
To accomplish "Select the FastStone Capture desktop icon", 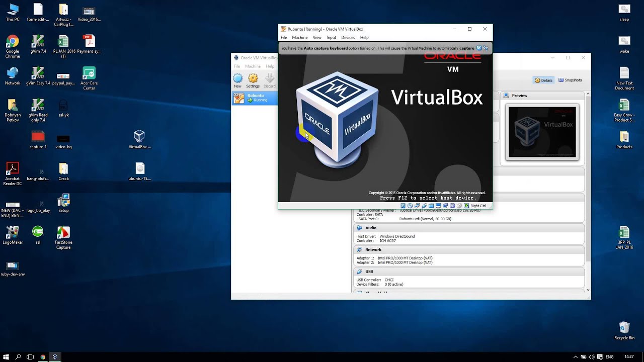I will coord(63,238).
